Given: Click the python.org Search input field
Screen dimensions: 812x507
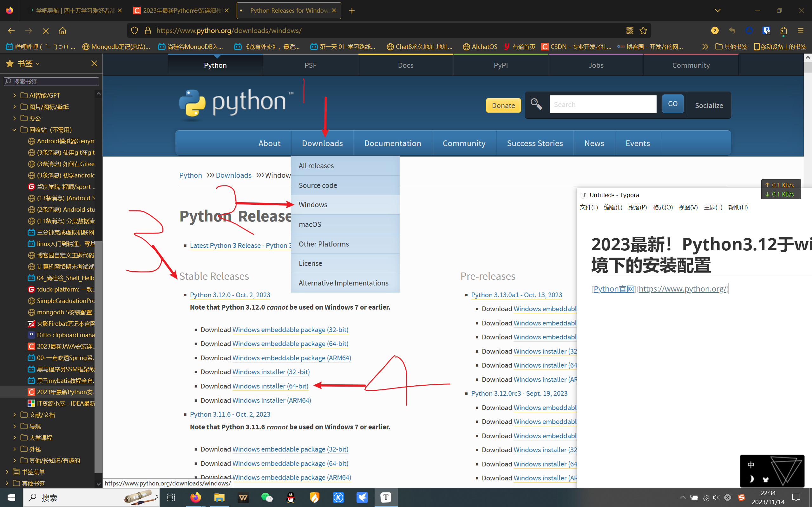Looking at the screenshot, I should click(603, 104).
